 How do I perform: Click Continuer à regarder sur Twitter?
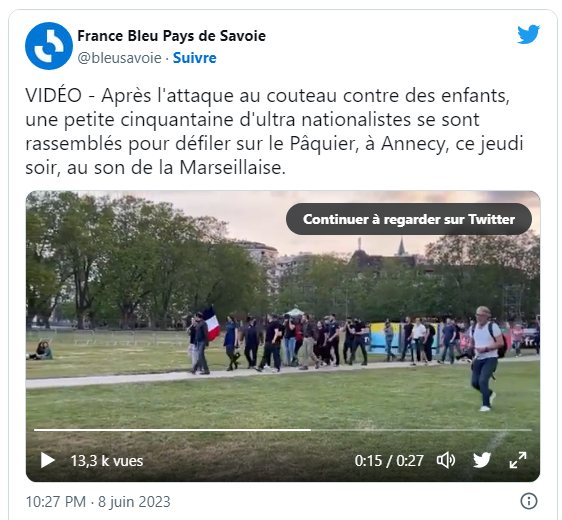(x=409, y=219)
